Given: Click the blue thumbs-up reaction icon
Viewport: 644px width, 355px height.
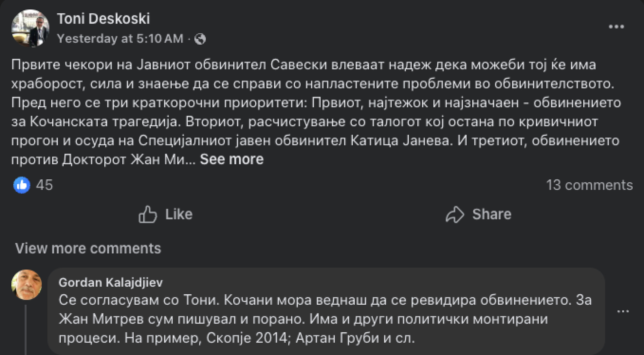Looking at the screenshot, I should pyautogui.click(x=22, y=185).
